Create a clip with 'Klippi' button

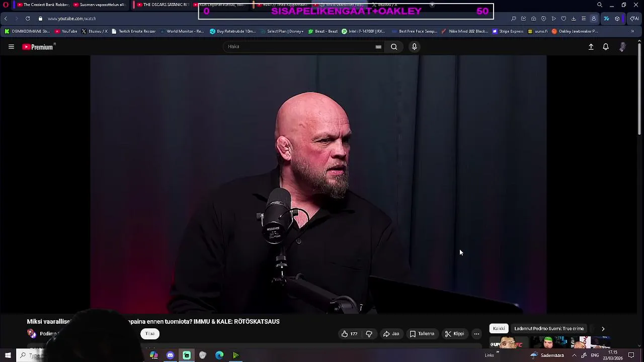tap(454, 334)
